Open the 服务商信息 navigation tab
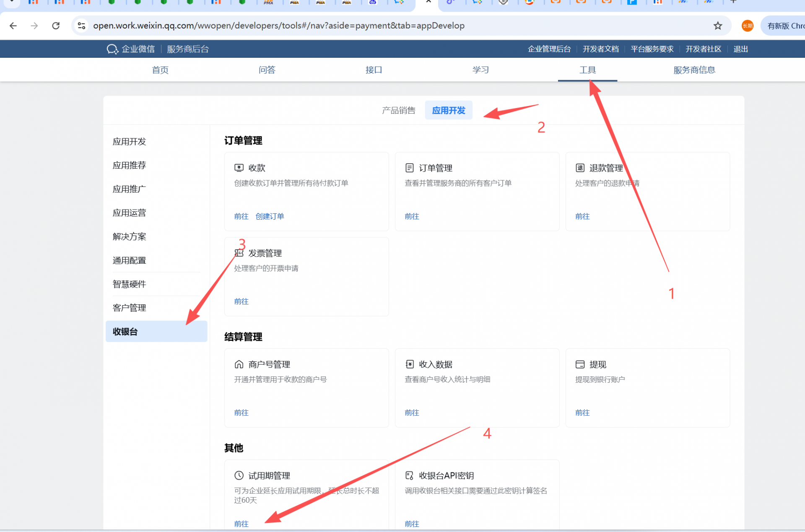Viewport: 805px width, 532px height. (694, 70)
